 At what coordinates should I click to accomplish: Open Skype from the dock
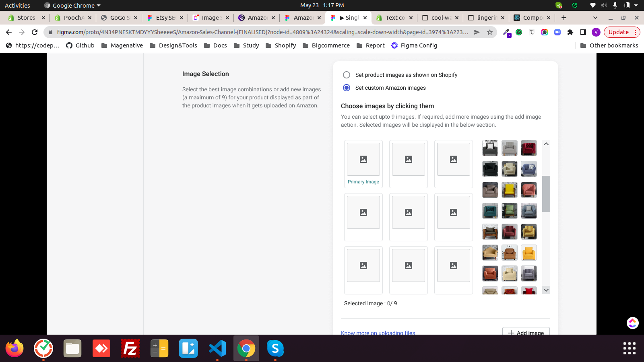pyautogui.click(x=275, y=348)
